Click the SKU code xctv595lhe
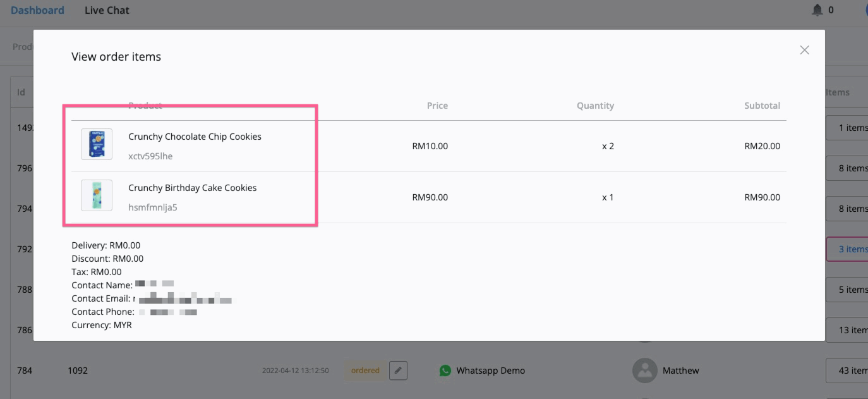Image resolution: width=868 pixels, height=399 pixels. (x=150, y=156)
